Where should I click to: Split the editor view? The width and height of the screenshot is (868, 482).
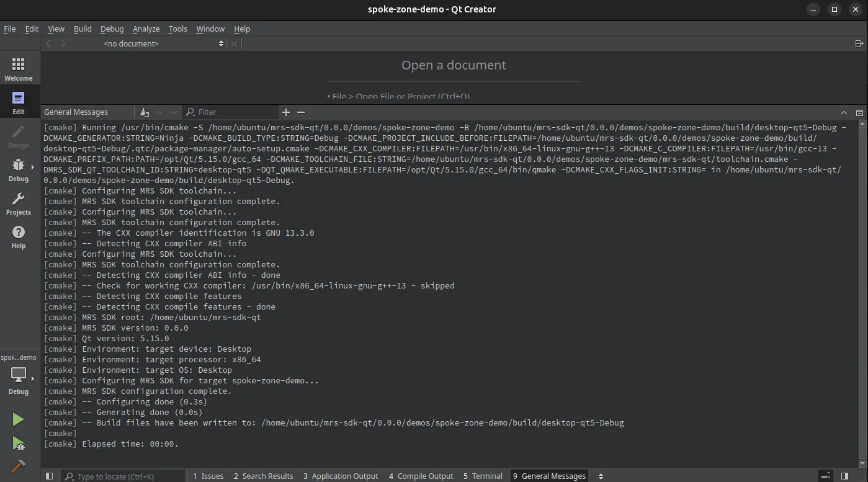click(x=859, y=43)
